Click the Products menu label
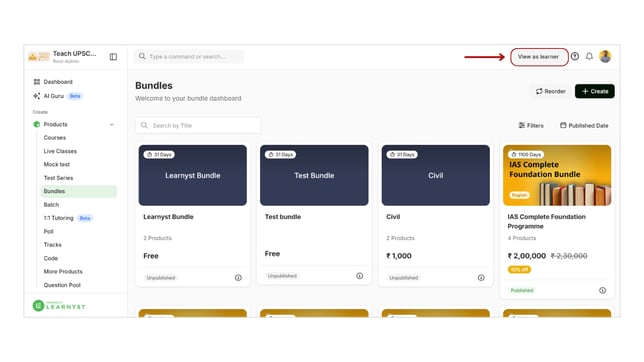This screenshot has width=644, height=362. [x=55, y=125]
